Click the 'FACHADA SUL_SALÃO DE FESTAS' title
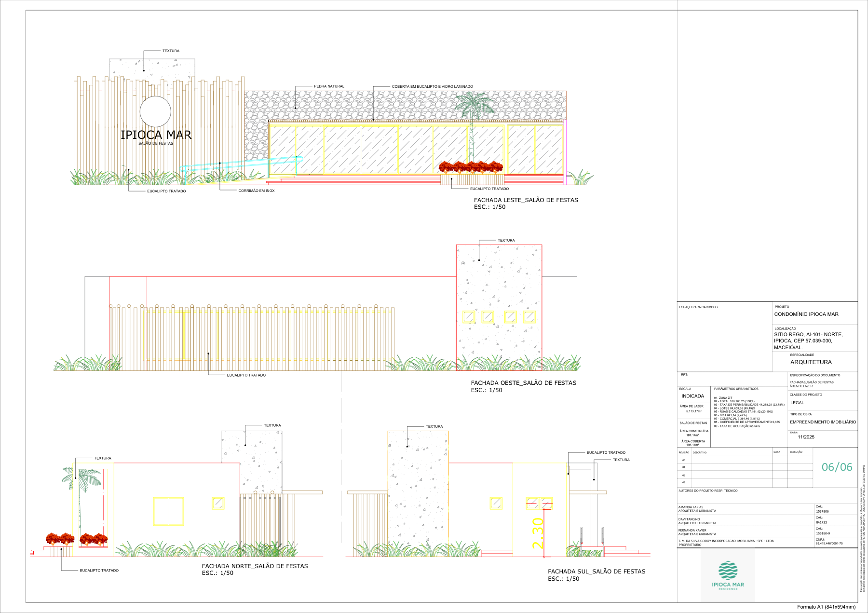The width and height of the screenshot is (868, 613). coord(597,572)
